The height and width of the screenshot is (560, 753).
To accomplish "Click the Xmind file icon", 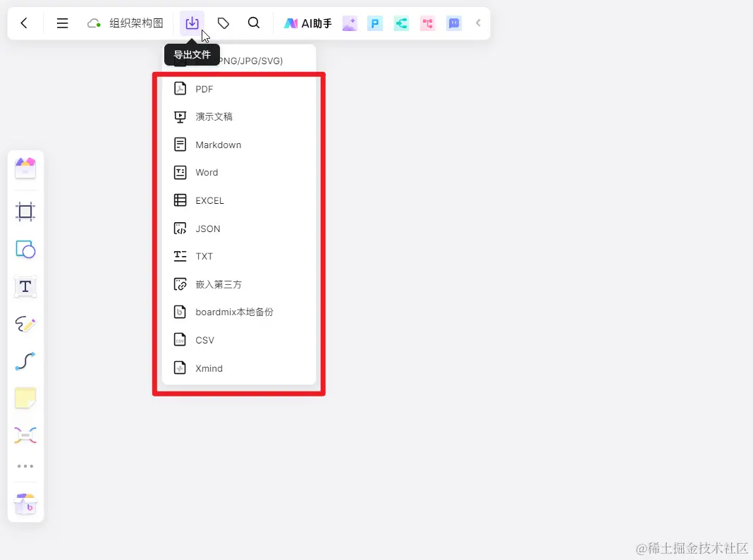I will (x=180, y=368).
